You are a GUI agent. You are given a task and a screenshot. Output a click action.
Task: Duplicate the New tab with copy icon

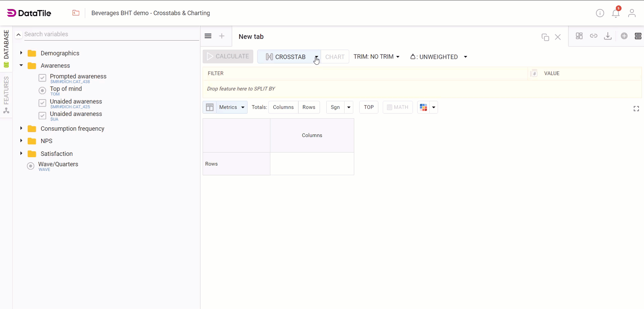pyautogui.click(x=545, y=37)
